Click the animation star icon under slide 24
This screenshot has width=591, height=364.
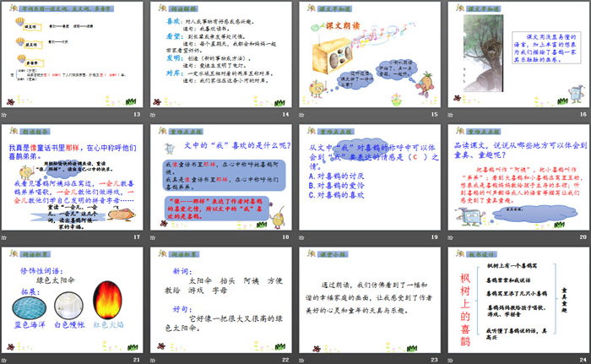click(450, 361)
